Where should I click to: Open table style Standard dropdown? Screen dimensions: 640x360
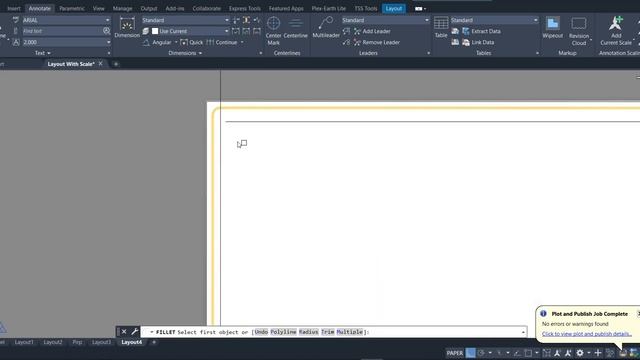point(536,20)
